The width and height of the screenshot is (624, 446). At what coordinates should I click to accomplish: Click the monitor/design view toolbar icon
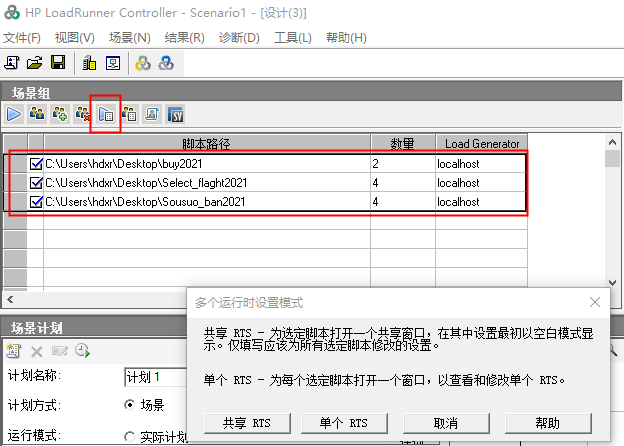113,63
